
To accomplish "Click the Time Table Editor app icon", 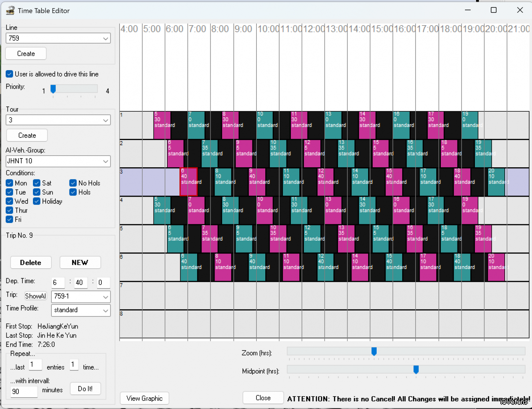I will coord(10,11).
